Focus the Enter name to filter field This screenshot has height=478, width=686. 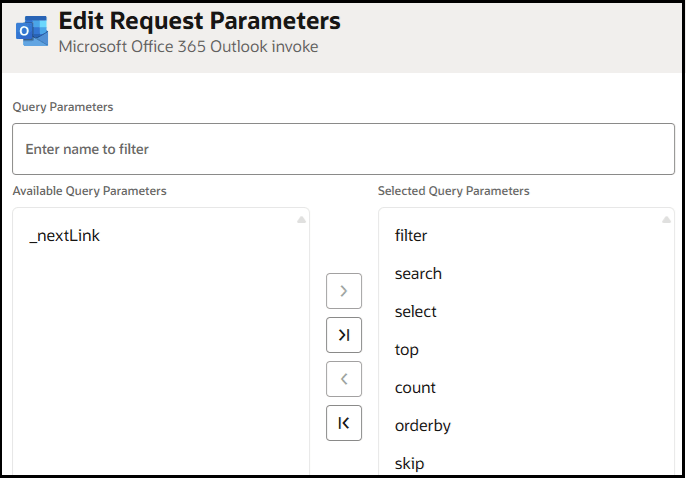click(343, 149)
